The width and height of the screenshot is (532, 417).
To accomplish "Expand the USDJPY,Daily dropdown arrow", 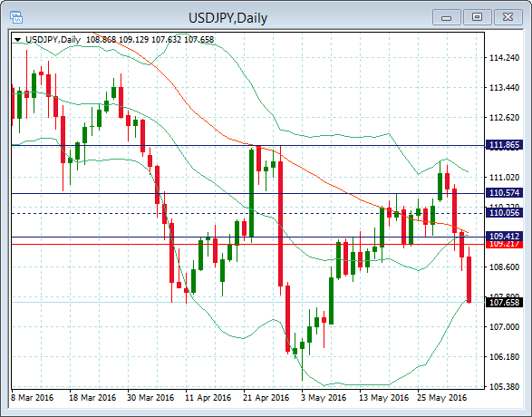I will 17,40.
